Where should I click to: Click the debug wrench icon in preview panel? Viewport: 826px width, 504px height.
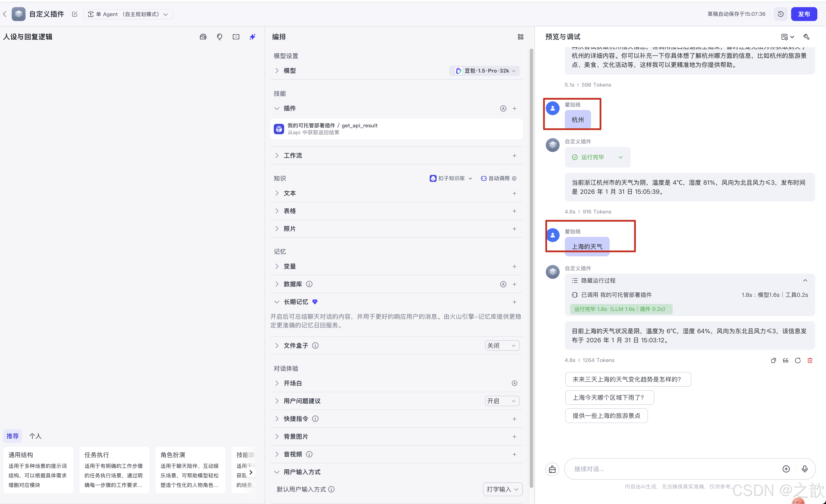click(806, 37)
